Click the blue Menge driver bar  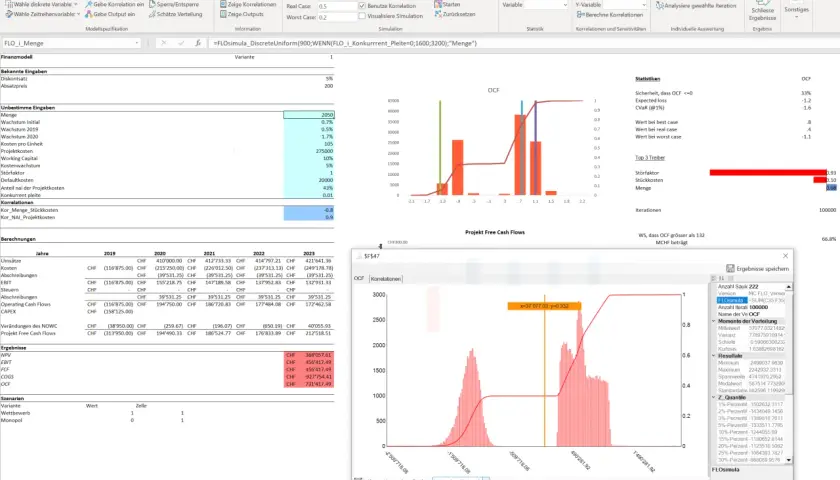pos(831,188)
